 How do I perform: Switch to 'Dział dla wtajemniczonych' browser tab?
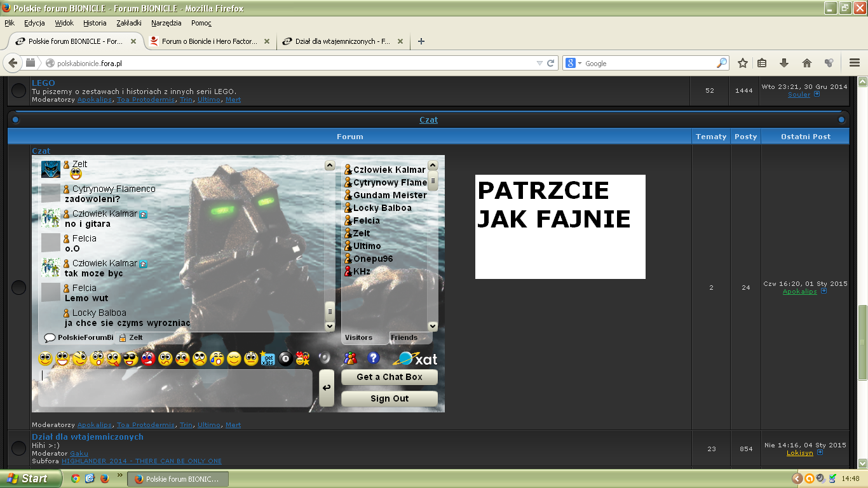[342, 41]
